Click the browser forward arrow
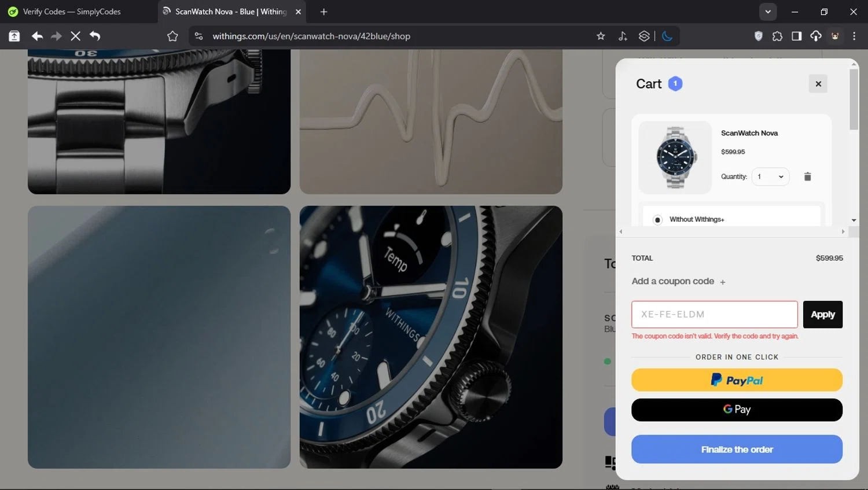 tap(56, 36)
